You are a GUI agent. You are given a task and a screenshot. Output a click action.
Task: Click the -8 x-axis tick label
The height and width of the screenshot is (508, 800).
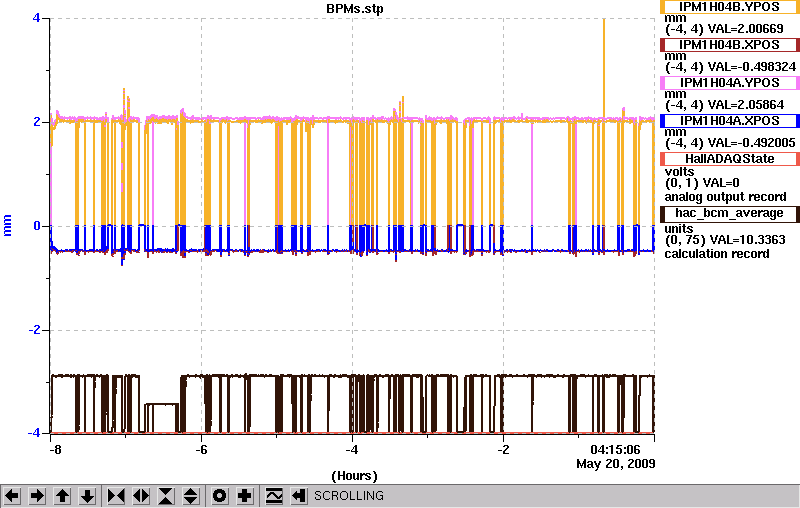pyautogui.click(x=55, y=450)
